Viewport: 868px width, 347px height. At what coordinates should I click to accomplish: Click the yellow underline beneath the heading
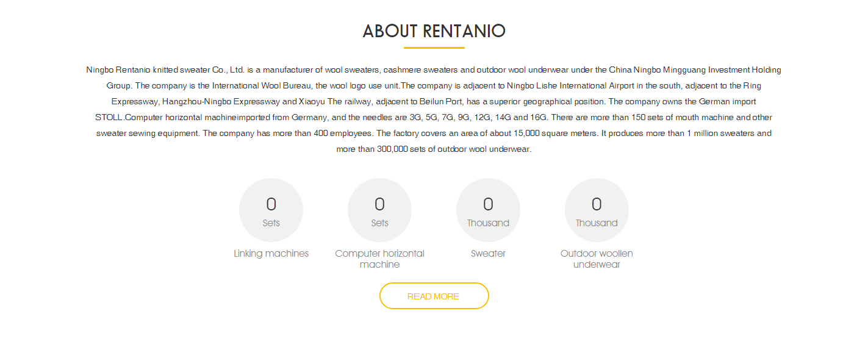434,48
